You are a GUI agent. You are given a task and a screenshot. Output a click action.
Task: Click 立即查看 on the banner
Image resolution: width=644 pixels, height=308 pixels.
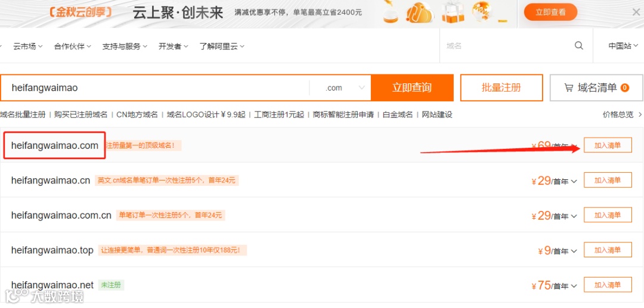(550, 13)
